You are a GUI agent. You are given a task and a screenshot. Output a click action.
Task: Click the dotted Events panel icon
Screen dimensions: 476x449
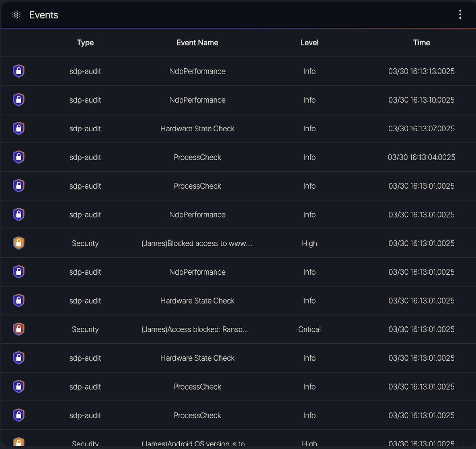click(x=16, y=15)
